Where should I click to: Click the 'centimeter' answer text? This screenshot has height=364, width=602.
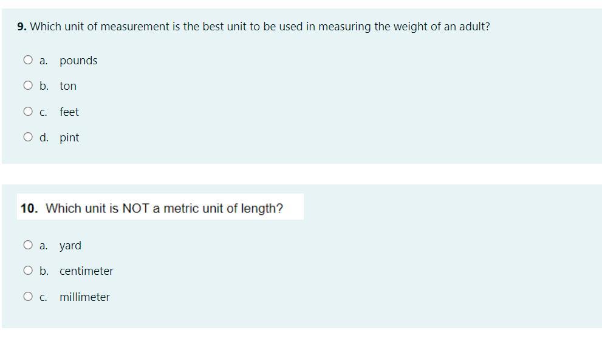(86, 271)
